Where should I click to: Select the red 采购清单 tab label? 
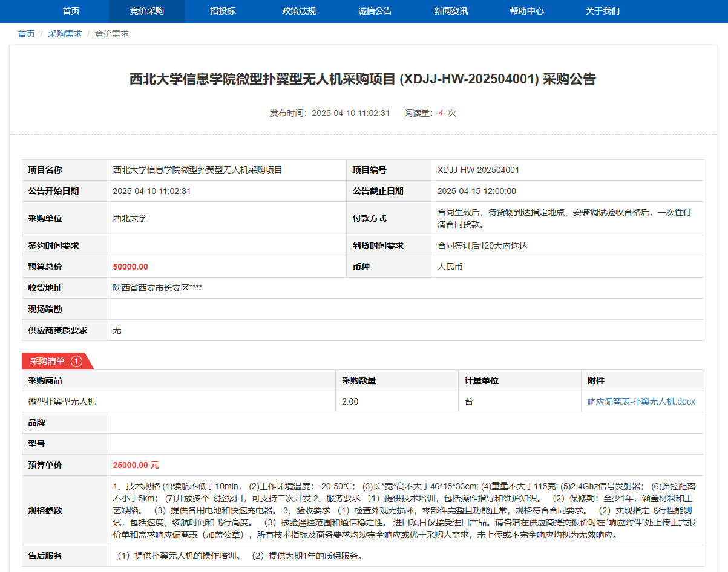(48, 361)
